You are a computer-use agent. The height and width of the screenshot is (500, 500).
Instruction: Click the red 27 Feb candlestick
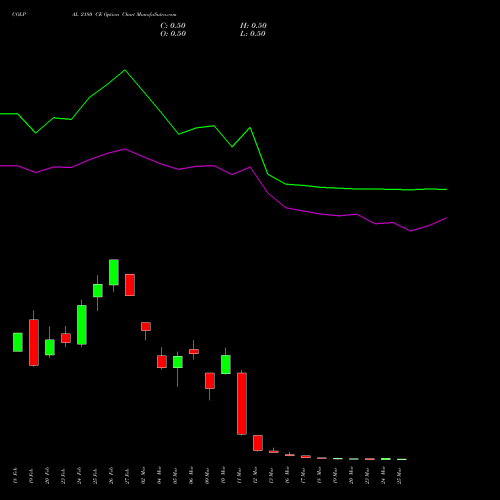tap(130, 285)
